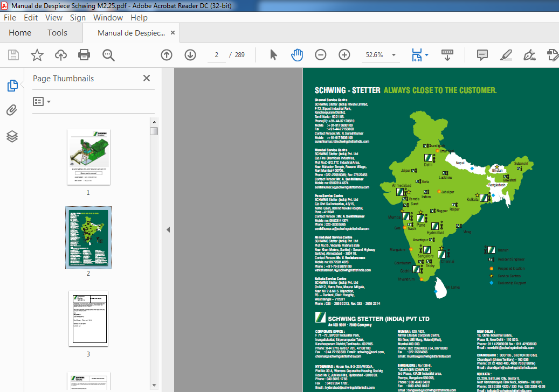The width and height of the screenshot is (559, 392).
Task: Open the scrolling mode tool
Action: coord(447,55)
